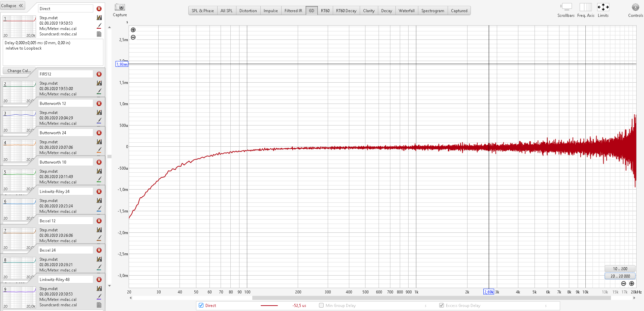Screen dimensions: 644x311
Task: Click the Capture camera icon
Action: point(120,7)
